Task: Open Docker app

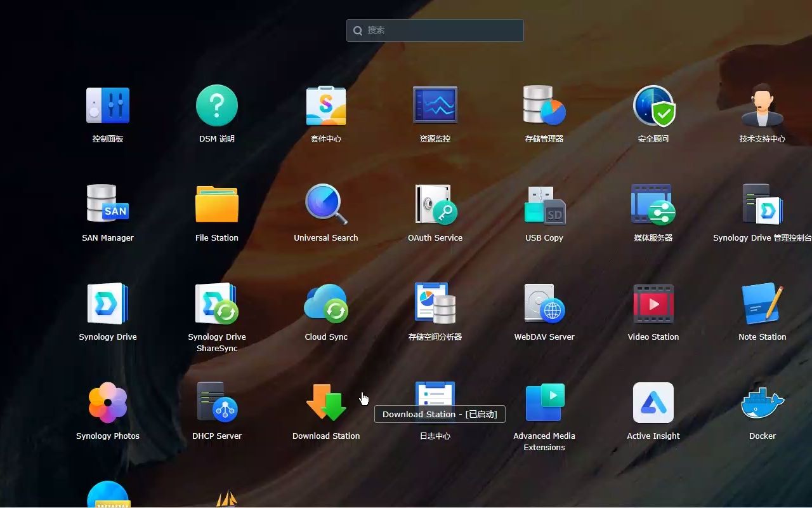Action: click(x=763, y=403)
